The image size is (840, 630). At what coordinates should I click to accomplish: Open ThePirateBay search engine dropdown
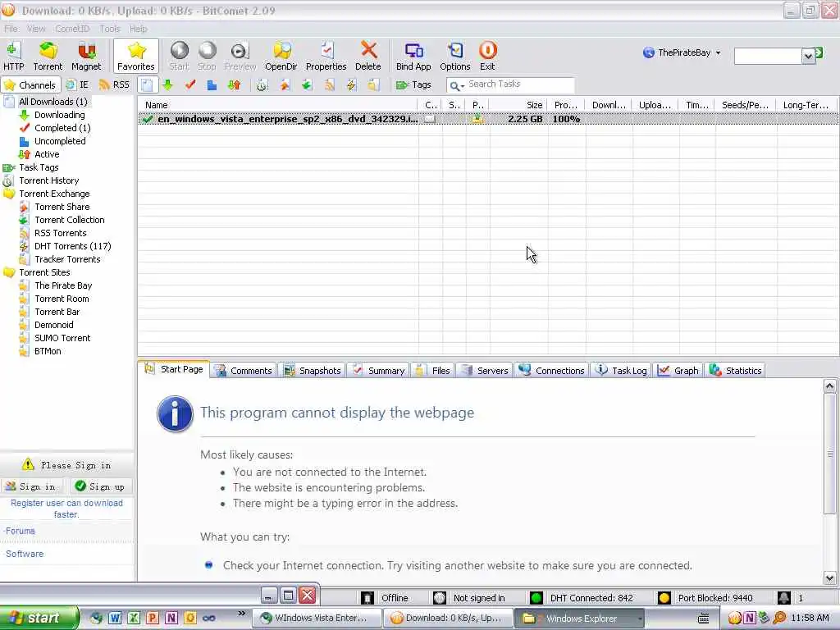coord(682,52)
